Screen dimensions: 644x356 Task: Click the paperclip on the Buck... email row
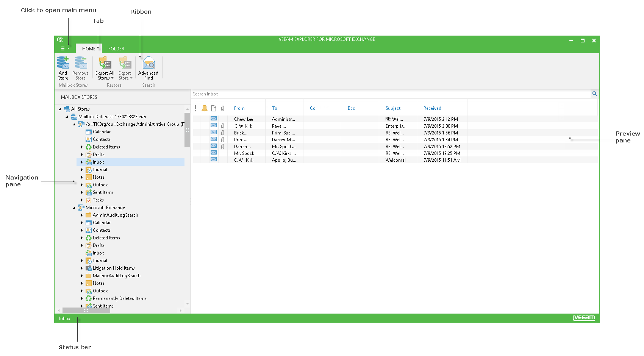pos(223,133)
